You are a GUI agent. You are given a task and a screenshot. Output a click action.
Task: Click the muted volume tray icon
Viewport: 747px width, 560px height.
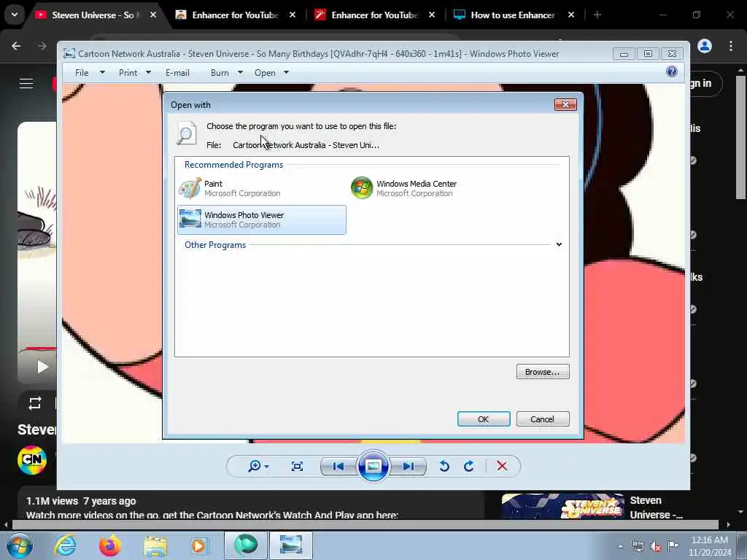click(656, 547)
